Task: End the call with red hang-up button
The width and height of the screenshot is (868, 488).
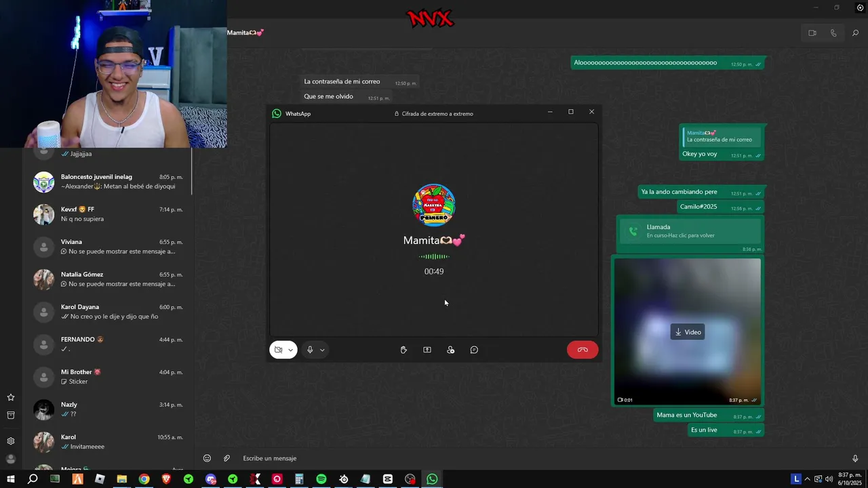Action: 583,350
